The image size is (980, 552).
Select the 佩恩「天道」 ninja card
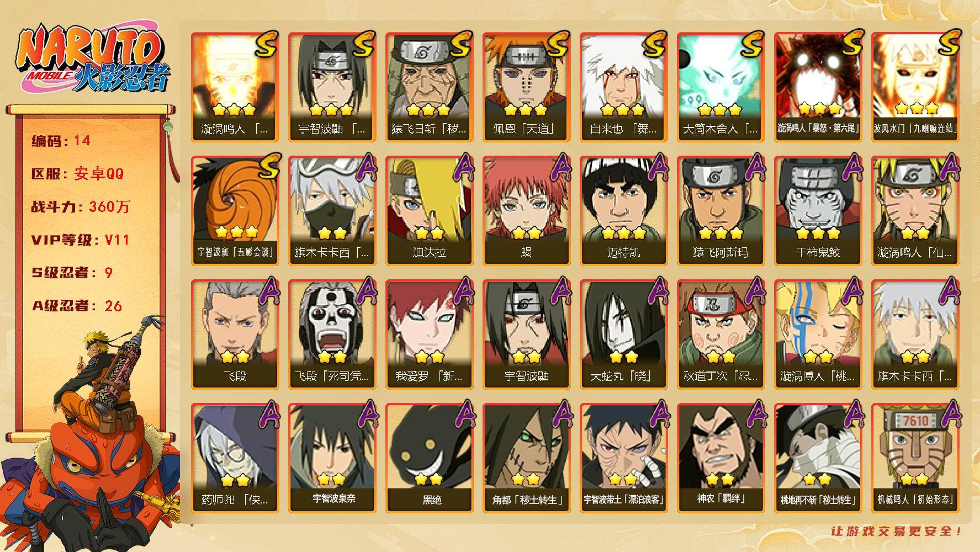(x=526, y=87)
